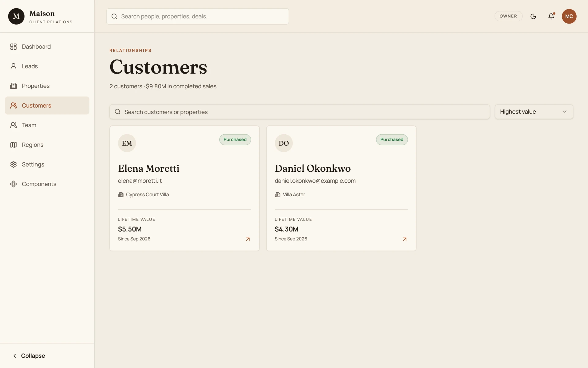Navigate to Leads
Viewport: 588px width, 368px height.
[47, 66]
